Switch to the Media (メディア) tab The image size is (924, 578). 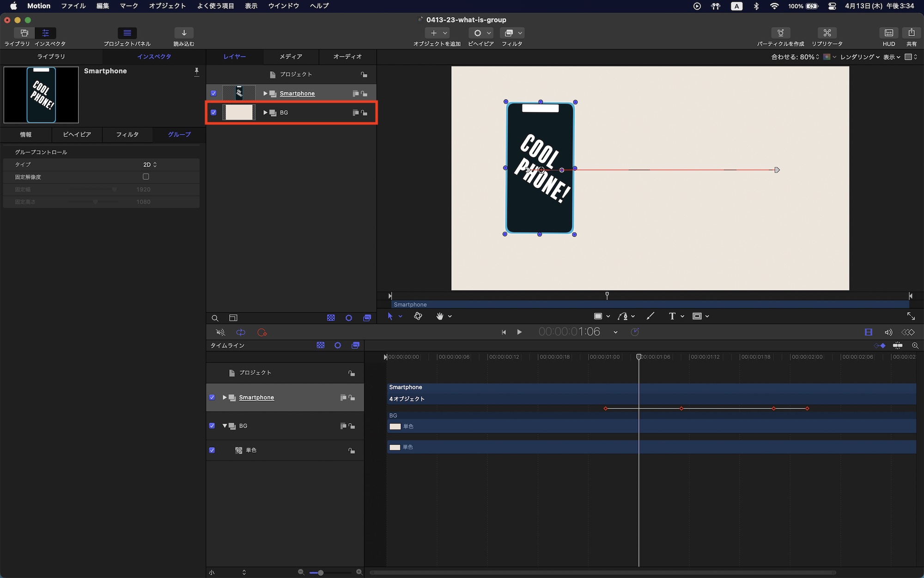coord(291,56)
